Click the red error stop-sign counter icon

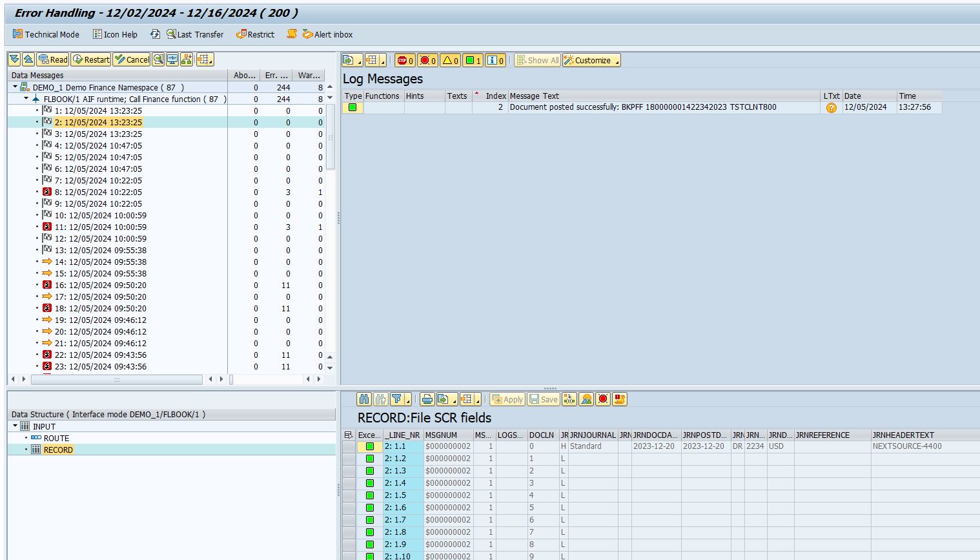[403, 60]
